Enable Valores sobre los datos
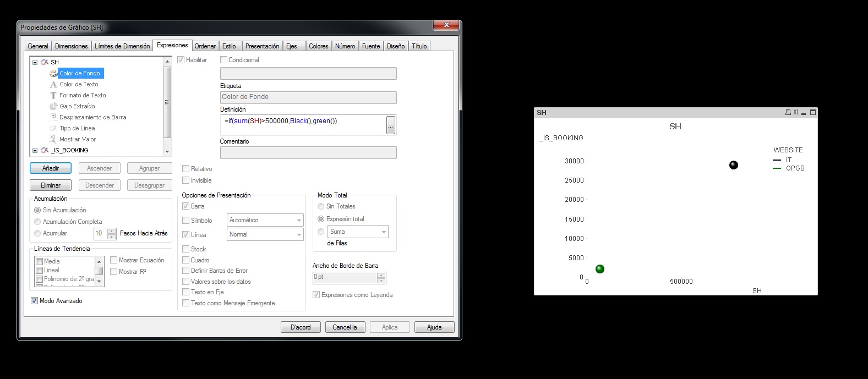Screen dimensions: 868x379 (185, 282)
